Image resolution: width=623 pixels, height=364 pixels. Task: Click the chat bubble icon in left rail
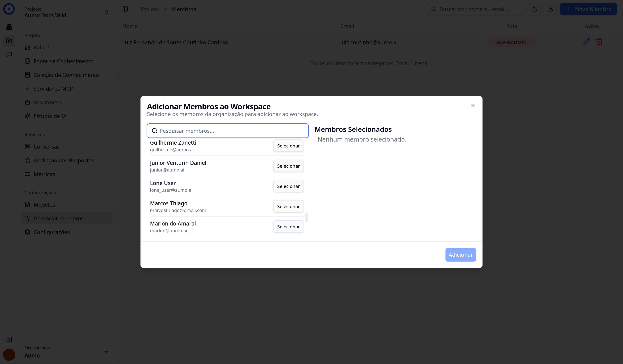[9, 54]
